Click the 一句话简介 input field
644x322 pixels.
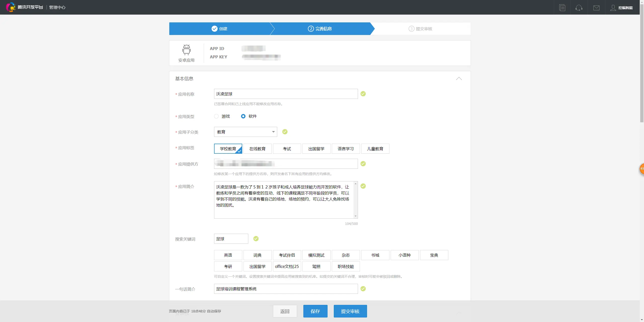[286, 289]
